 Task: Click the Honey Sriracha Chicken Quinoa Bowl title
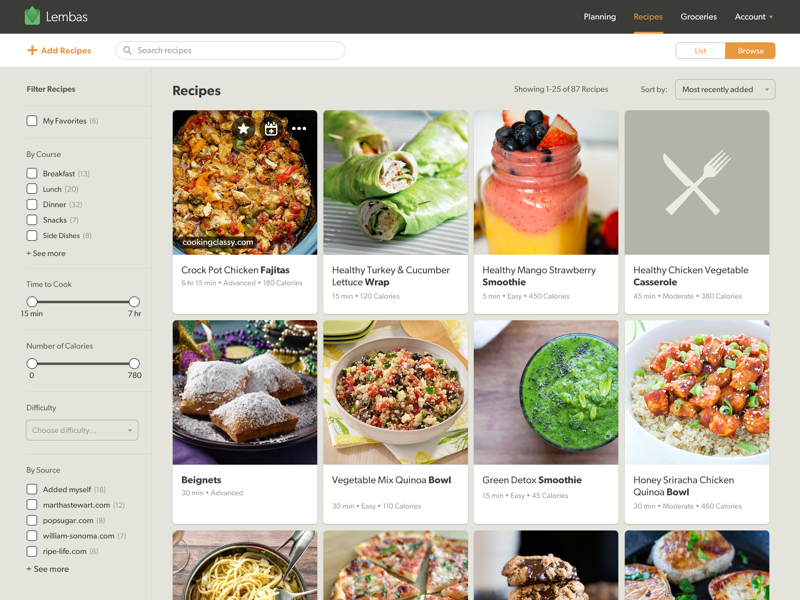(684, 486)
